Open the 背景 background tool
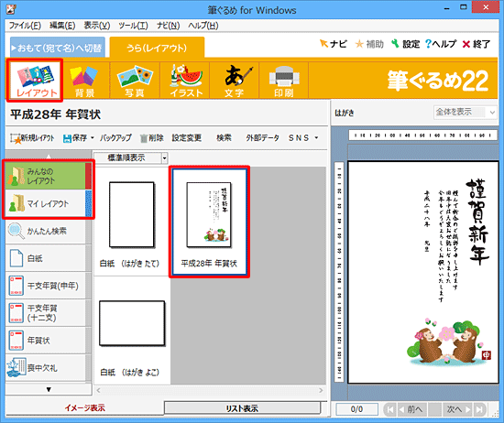The width and height of the screenshot is (504, 423). click(85, 81)
